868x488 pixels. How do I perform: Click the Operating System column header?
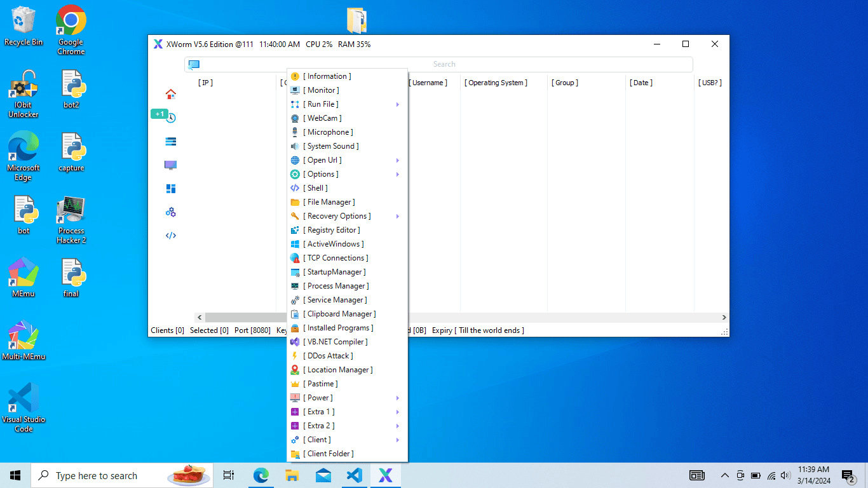click(x=496, y=83)
